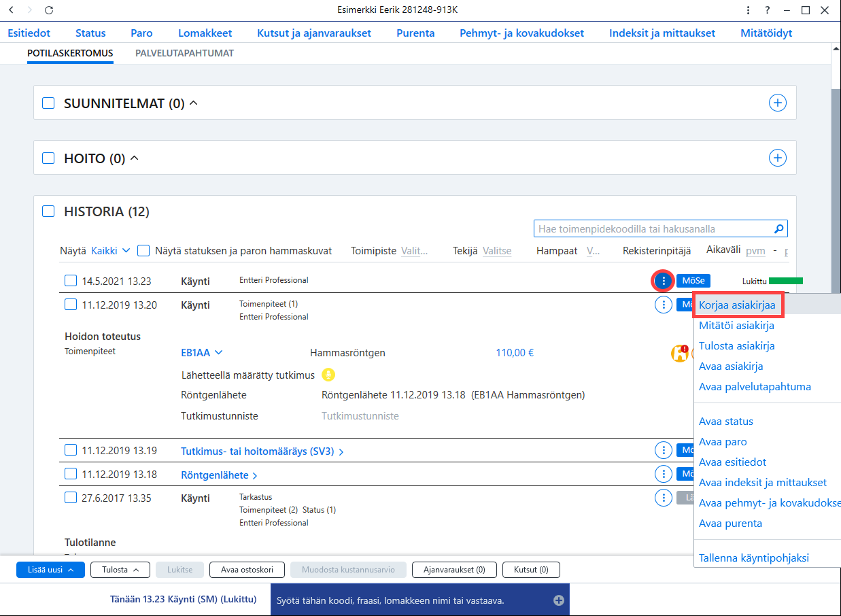Click the forward navigation arrow
The image size is (841, 616).
[x=29, y=10]
